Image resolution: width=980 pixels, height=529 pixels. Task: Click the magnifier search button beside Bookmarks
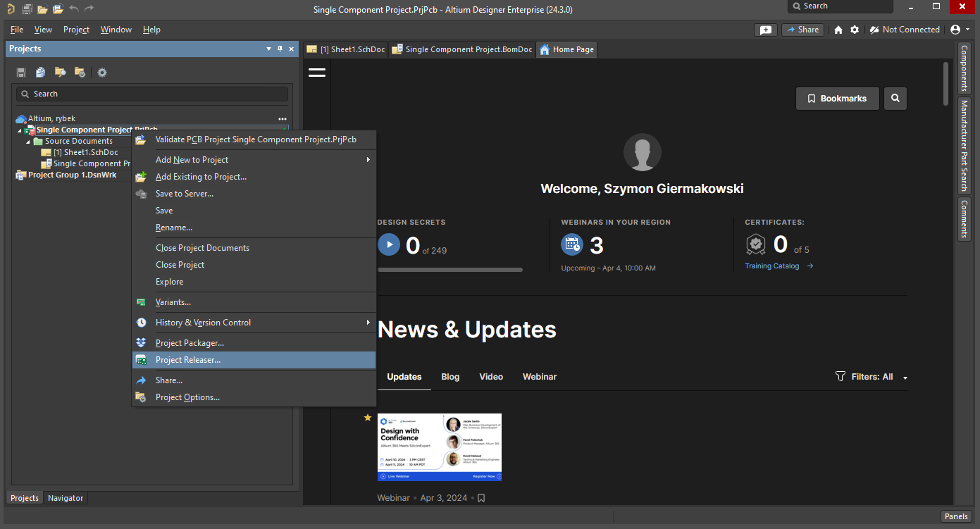[895, 99]
